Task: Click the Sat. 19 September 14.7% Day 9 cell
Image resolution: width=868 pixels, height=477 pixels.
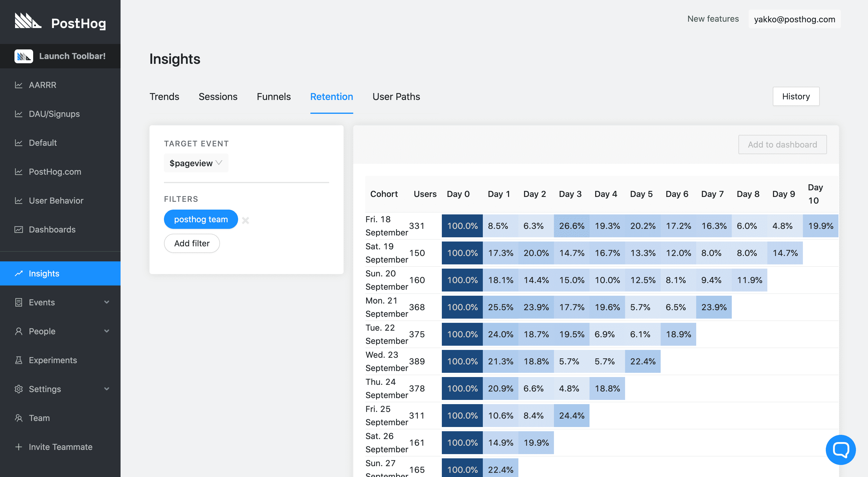Action: point(785,253)
